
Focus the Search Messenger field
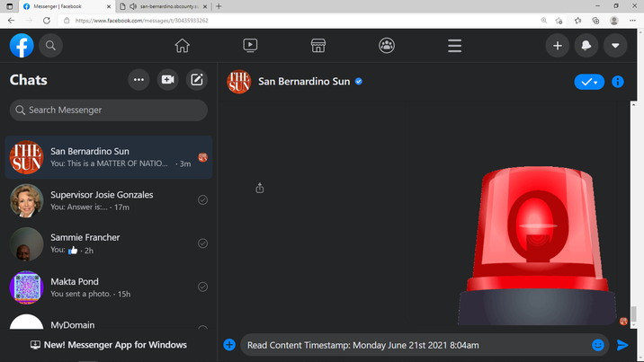click(109, 110)
